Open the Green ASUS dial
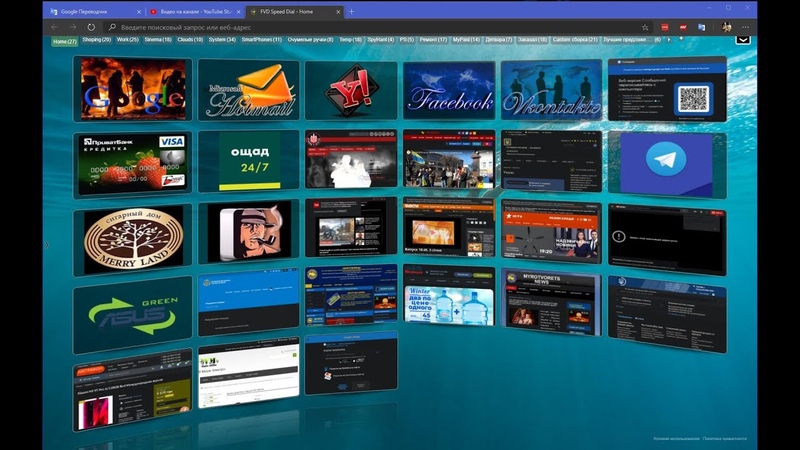Image resolution: width=800 pixels, height=450 pixels. (x=133, y=315)
